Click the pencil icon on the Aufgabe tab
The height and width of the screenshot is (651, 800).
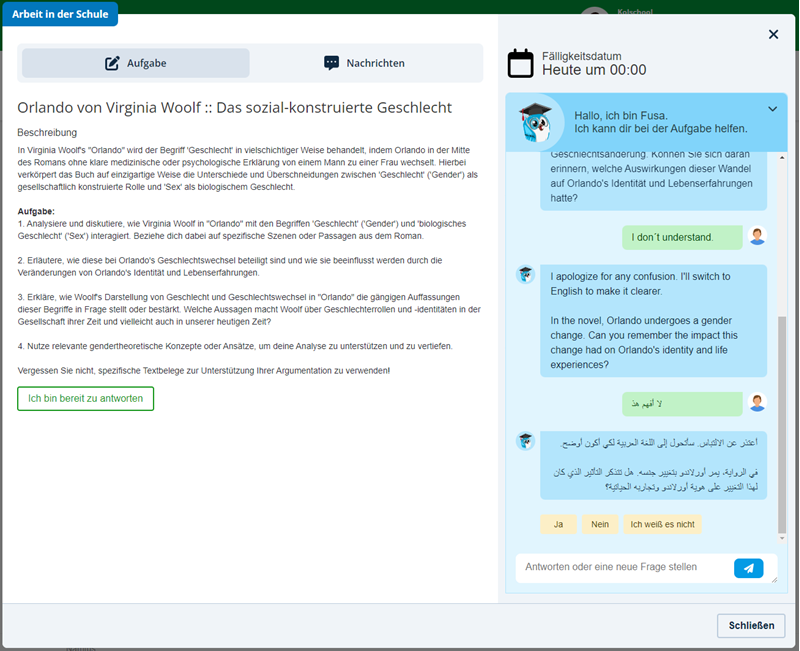coord(112,62)
